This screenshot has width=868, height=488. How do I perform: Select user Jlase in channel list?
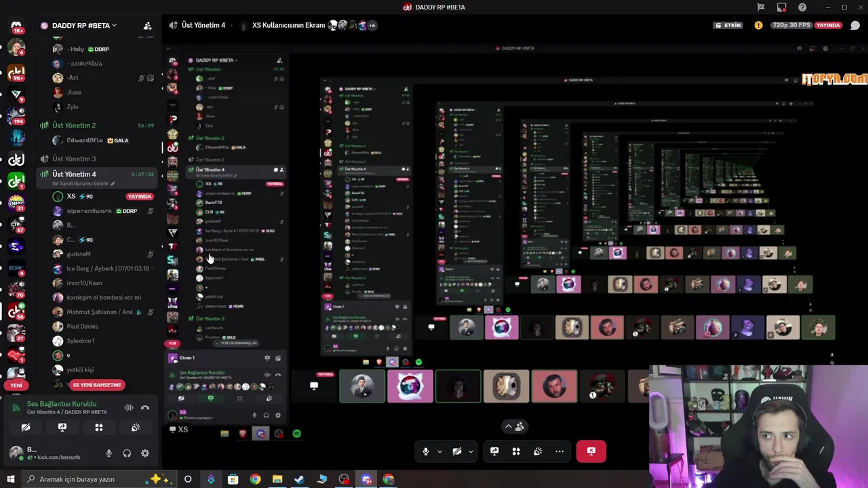(x=102, y=92)
